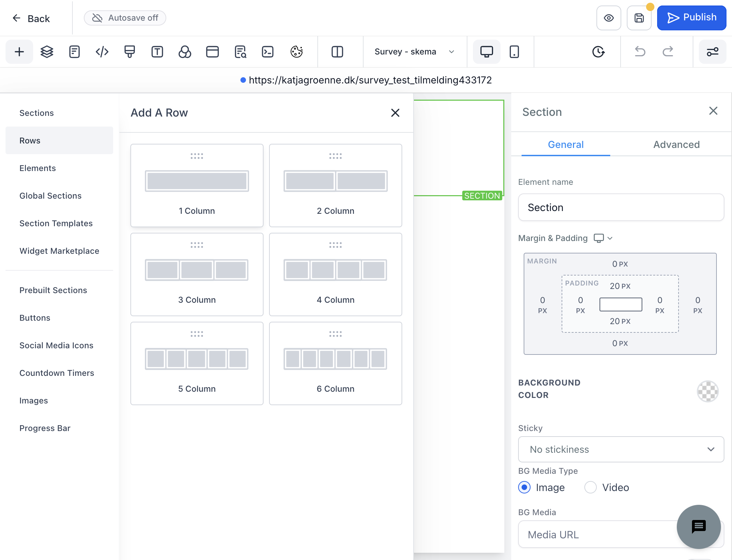The height and width of the screenshot is (560, 732).
Task: Switch to desktop device view
Action: click(487, 52)
